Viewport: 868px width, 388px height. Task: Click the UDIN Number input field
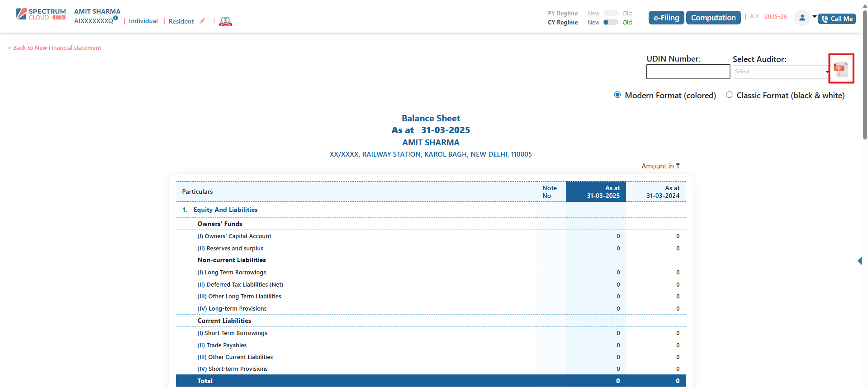[688, 72]
